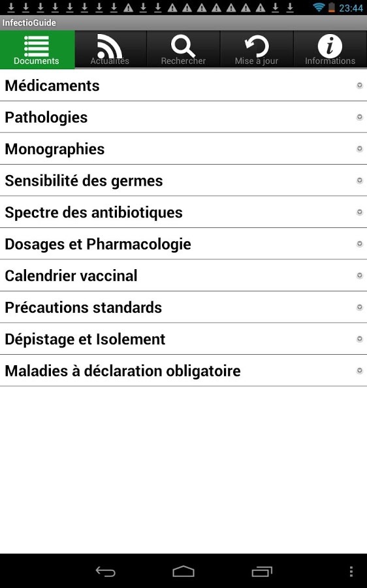The image size is (367, 588).
Task: Open Sensibilité des germes section
Action: 183,180
